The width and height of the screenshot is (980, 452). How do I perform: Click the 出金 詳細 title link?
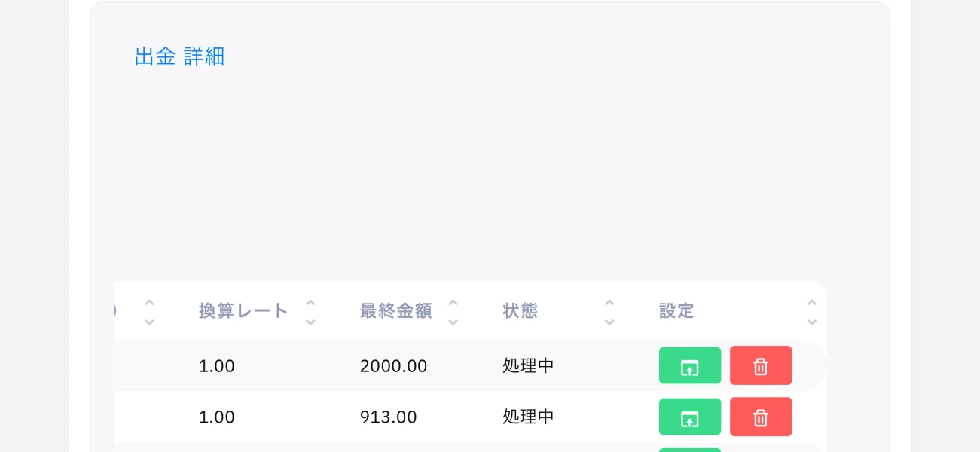[x=179, y=56]
